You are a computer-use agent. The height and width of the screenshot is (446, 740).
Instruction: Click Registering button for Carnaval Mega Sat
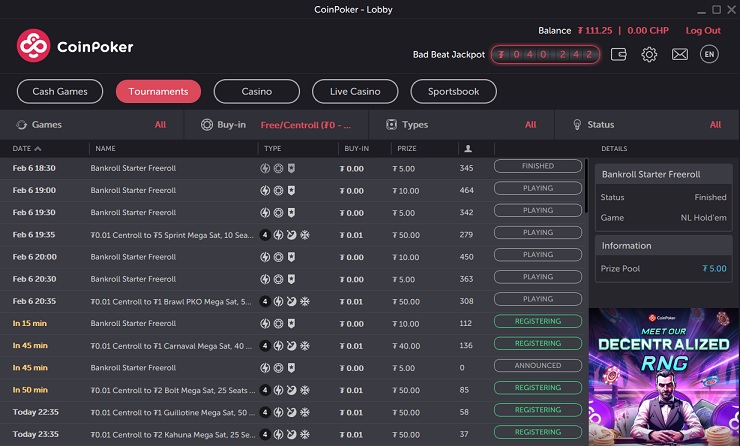tap(538, 344)
